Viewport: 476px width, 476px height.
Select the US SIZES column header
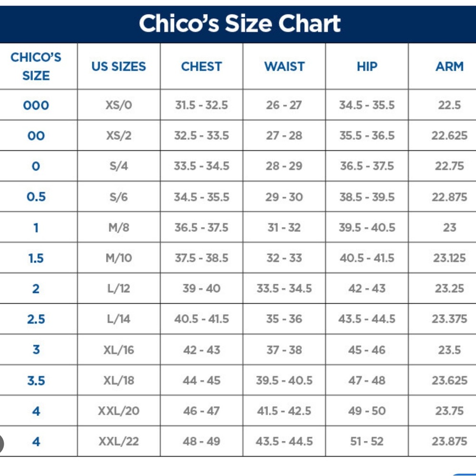click(x=119, y=67)
